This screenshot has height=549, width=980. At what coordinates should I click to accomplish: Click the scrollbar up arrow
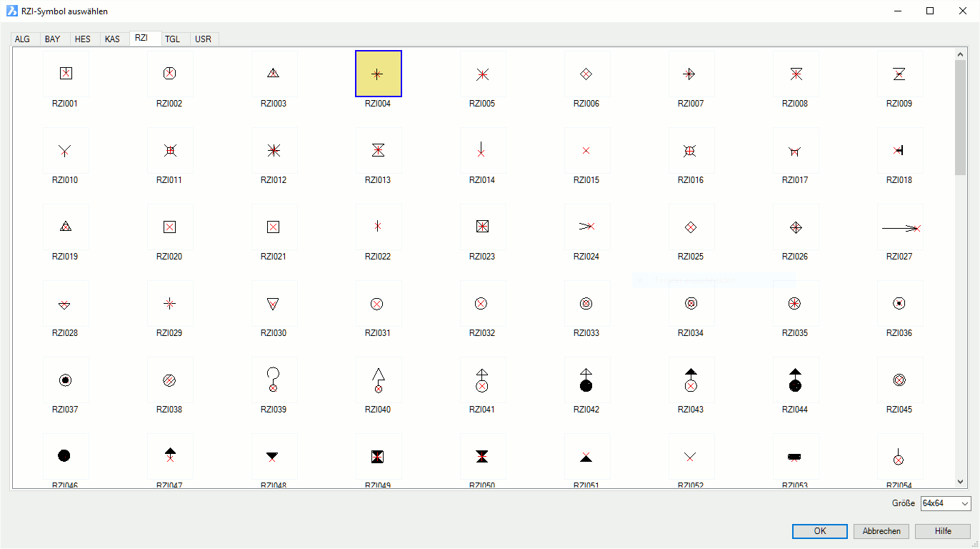pyautogui.click(x=960, y=54)
